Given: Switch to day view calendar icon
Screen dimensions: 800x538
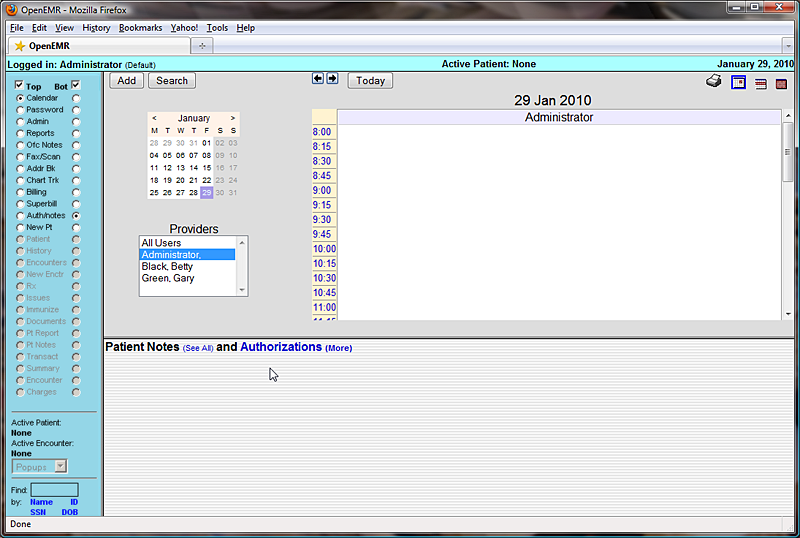Looking at the screenshot, I should click(x=738, y=82).
